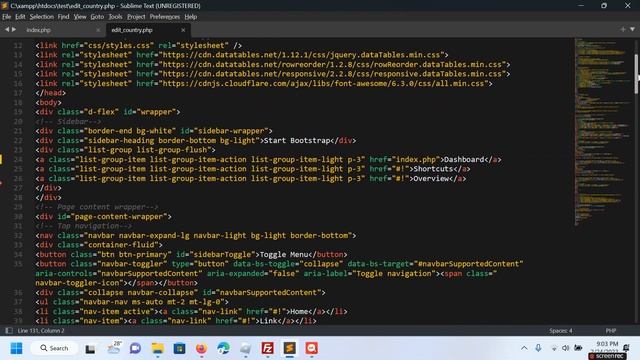
Task: Add a new tab with plus icon
Action: click(x=623, y=29)
